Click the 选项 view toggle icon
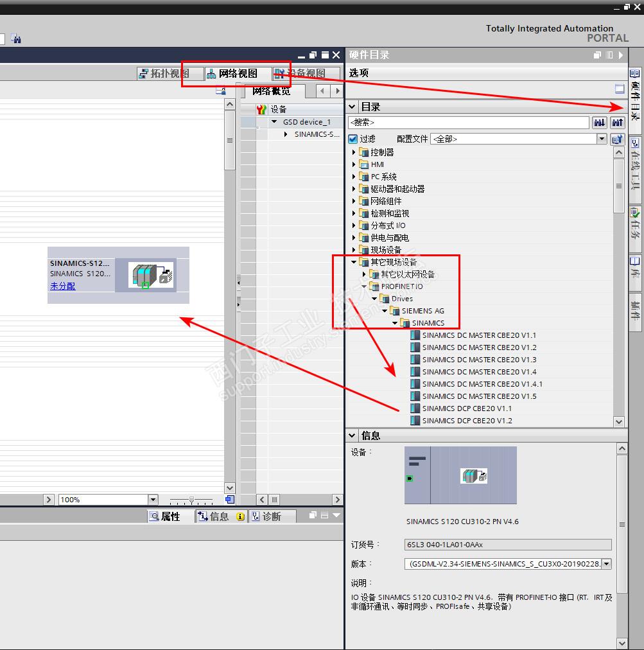Viewport: 644px width, 650px height. pos(620,88)
